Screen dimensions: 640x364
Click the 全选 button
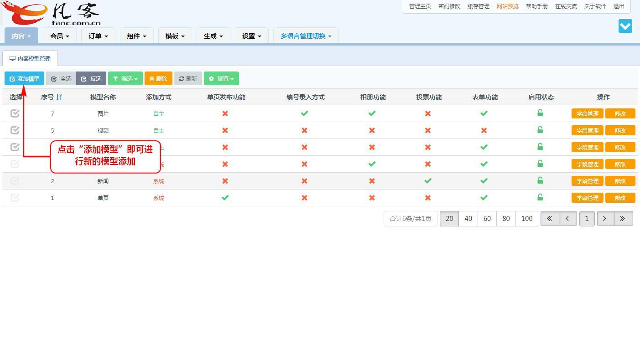[x=61, y=79]
